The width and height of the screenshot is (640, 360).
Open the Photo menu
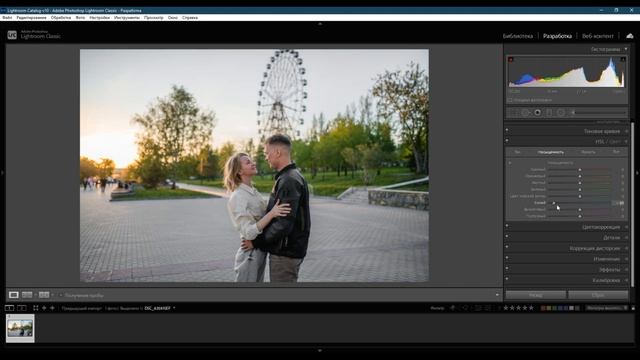(80, 18)
